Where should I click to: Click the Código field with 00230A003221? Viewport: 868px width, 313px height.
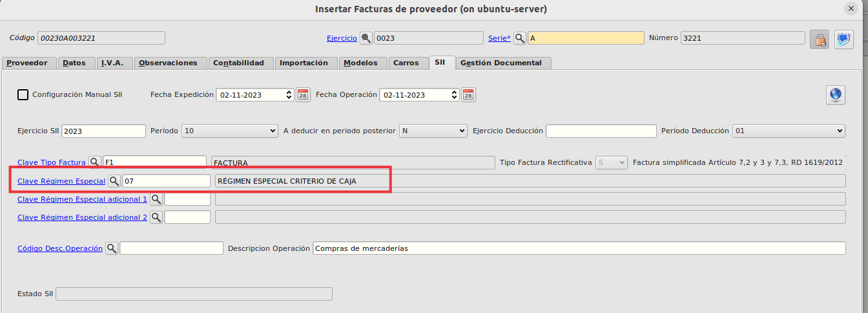(x=101, y=38)
